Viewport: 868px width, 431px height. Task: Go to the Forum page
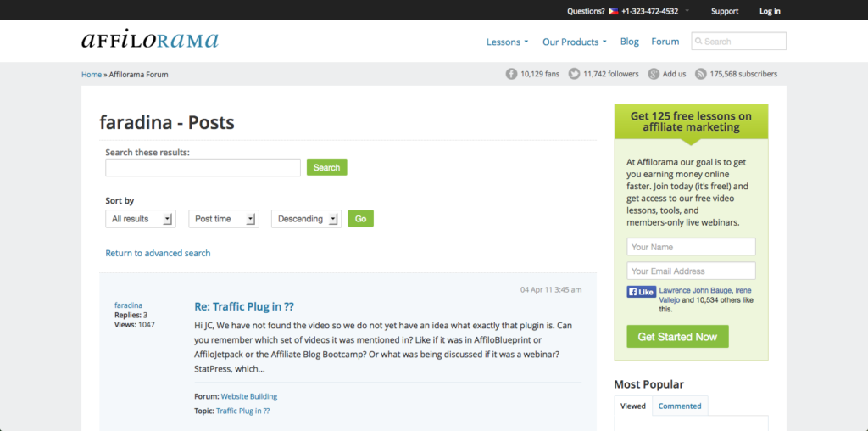(665, 42)
